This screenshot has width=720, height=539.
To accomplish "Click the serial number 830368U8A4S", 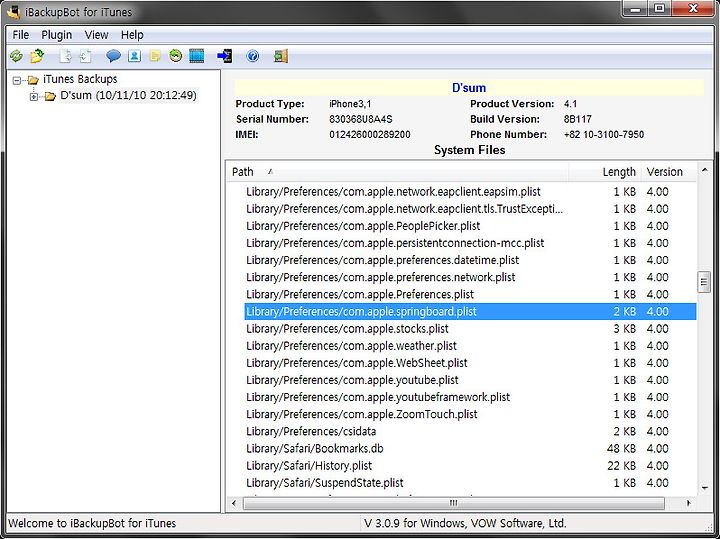I will click(361, 119).
